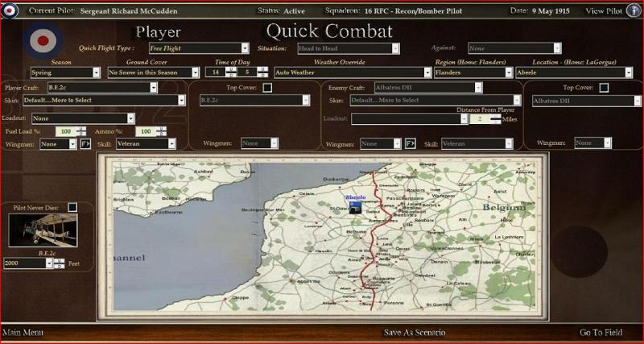Open the Location dropdown showing Abeele
The width and height of the screenshot is (644, 344).
(574, 73)
